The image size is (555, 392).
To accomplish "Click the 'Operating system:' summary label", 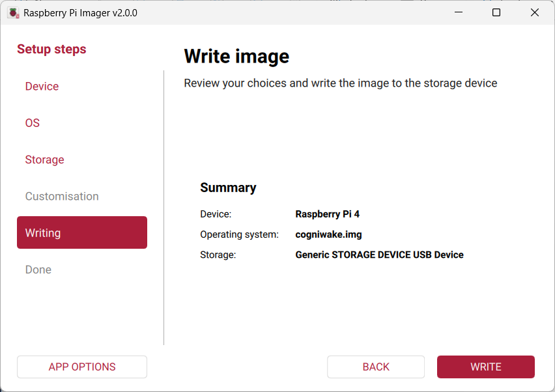I will pyautogui.click(x=239, y=234).
